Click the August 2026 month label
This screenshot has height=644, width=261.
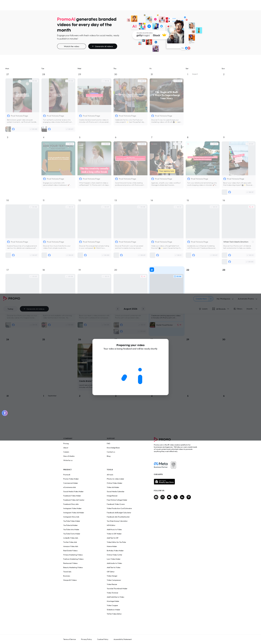click(x=130, y=309)
